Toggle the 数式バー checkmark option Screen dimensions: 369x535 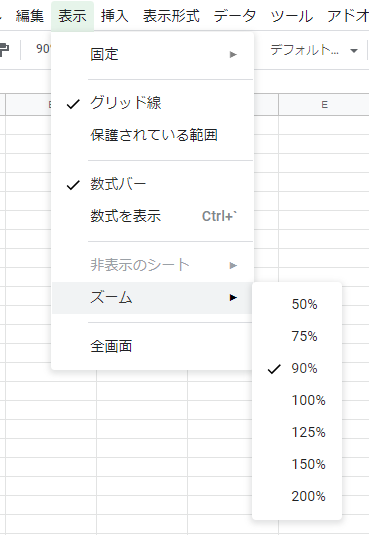tap(152, 184)
